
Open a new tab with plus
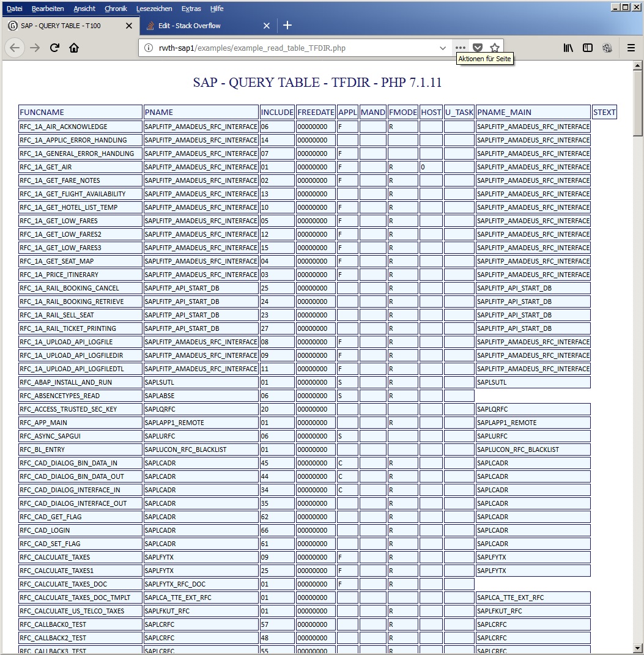tap(287, 26)
